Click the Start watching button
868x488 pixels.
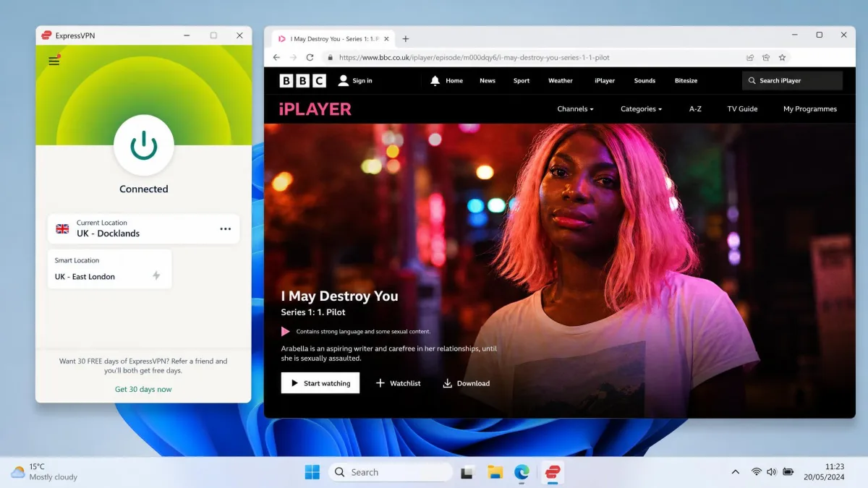(x=320, y=383)
